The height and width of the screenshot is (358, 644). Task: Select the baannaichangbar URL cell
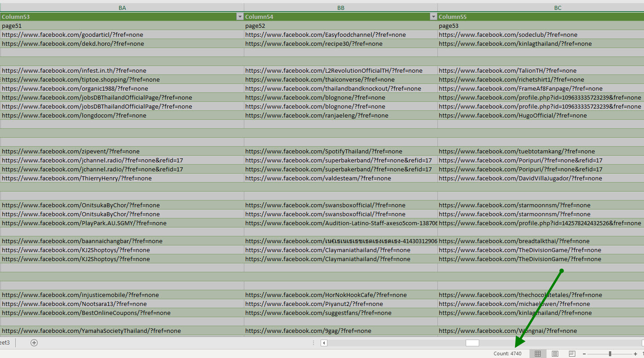122,241
